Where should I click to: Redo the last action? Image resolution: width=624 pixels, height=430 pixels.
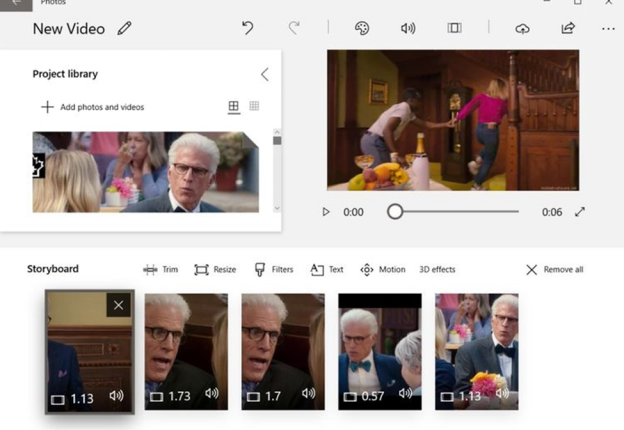coord(294,28)
